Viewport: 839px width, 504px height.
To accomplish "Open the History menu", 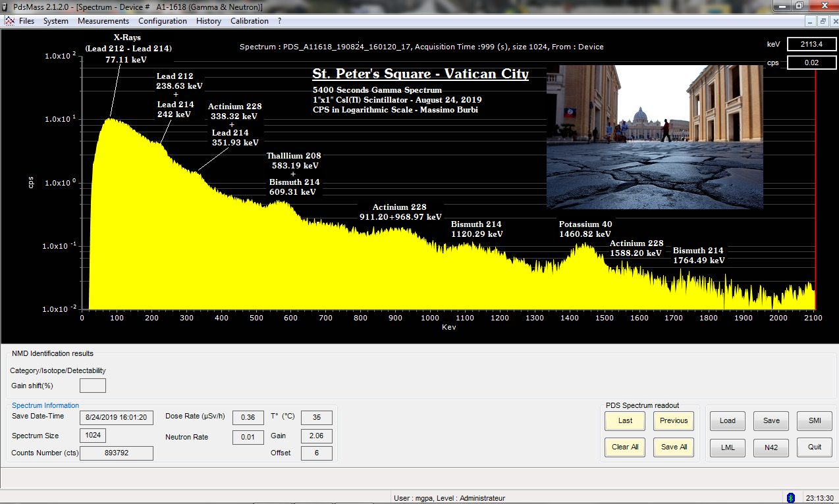I will [208, 21].
